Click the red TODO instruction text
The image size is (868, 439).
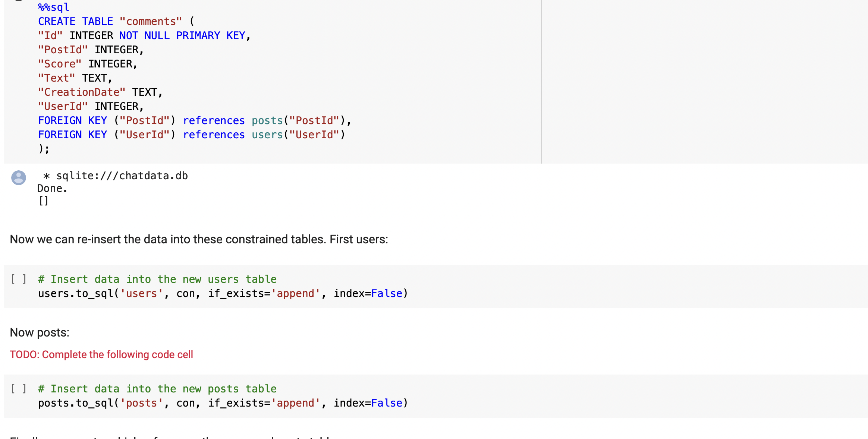point(101,354)
